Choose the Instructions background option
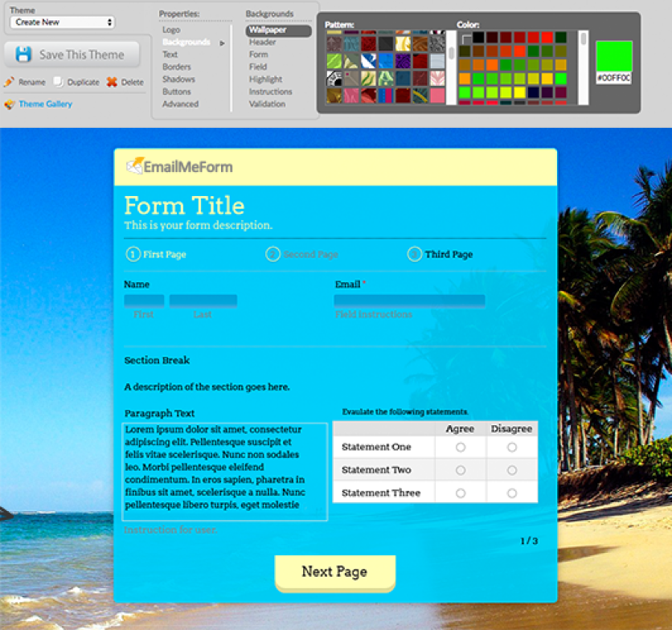 pos(270,92)
